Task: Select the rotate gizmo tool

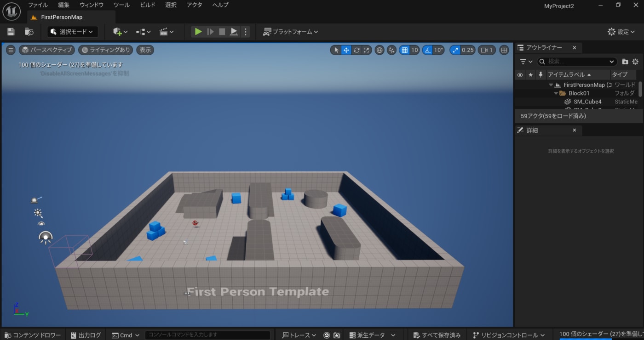Action: coord(356,50)
